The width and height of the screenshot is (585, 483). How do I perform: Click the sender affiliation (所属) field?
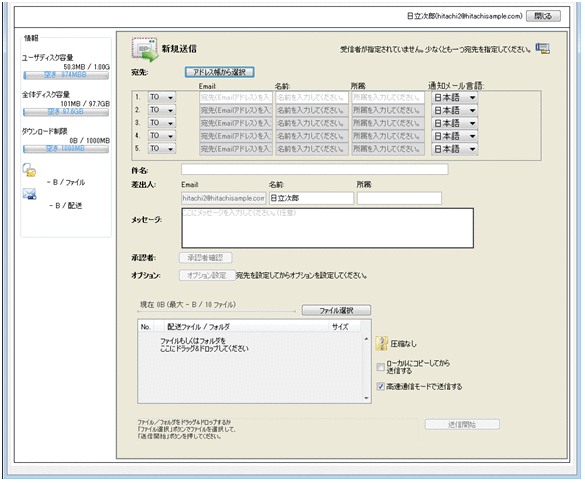tap(399, 198)
